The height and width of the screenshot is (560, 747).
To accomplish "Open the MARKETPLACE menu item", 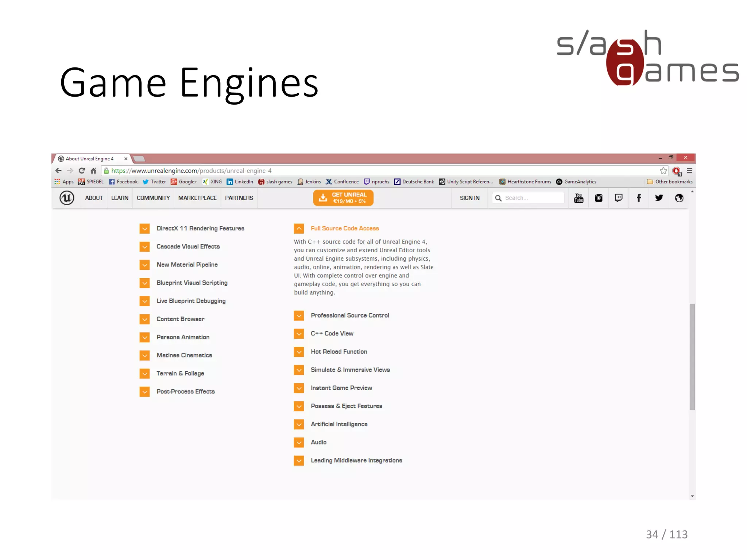I will click(x=197, y=198).
